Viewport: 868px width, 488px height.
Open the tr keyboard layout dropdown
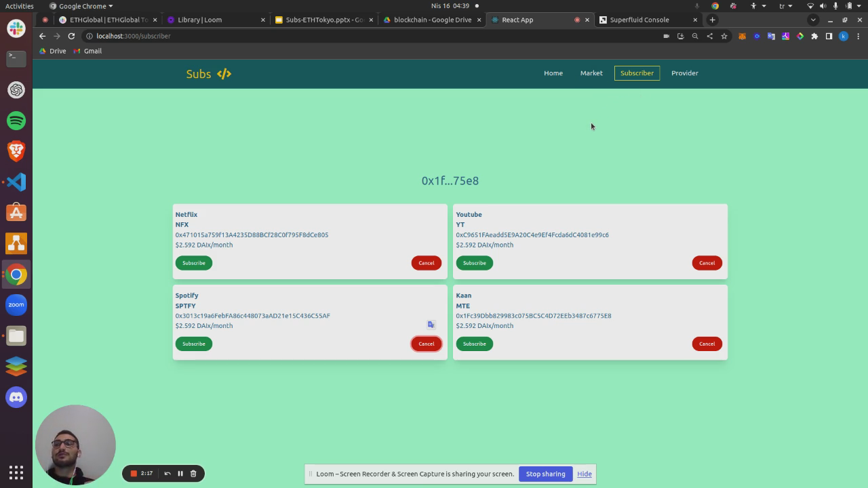(x=785, y=6)
